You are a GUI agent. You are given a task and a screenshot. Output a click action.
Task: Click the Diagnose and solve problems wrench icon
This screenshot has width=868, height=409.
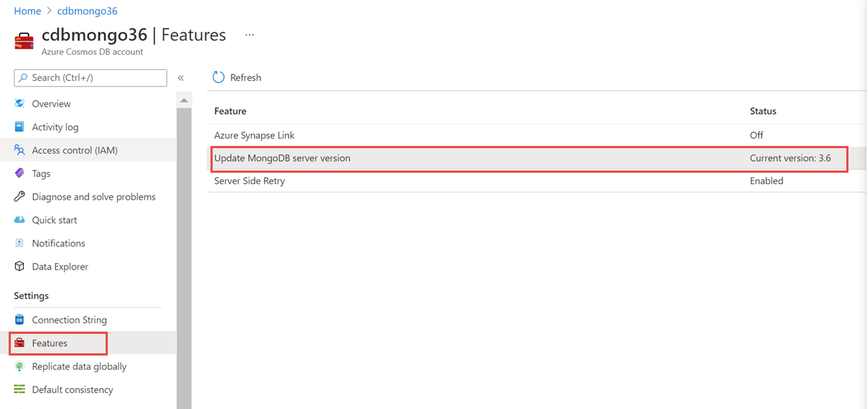pos(20,197)
